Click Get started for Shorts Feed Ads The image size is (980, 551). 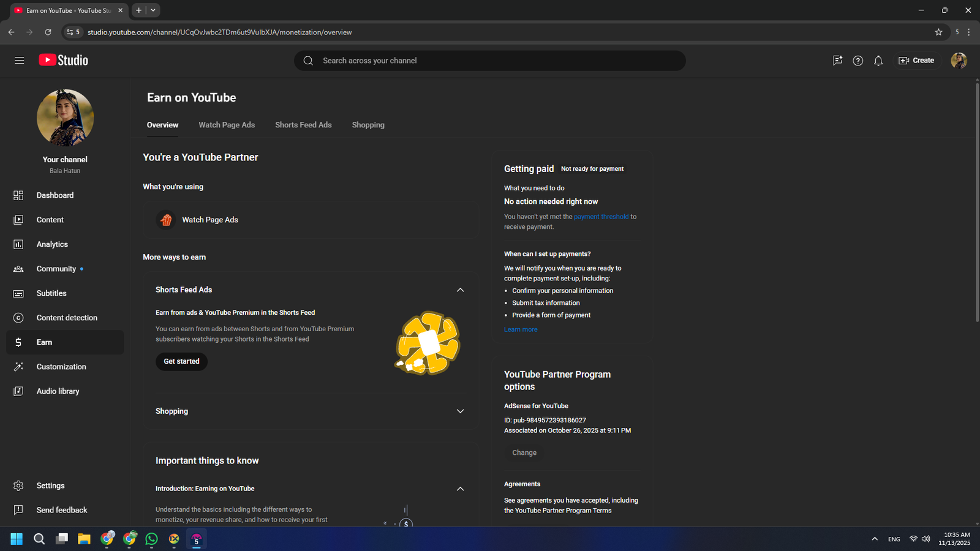pyautogui.click(x=181, y=361)
